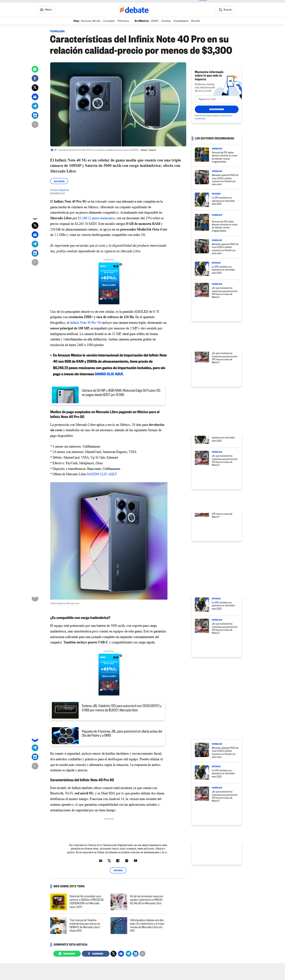
Task: Click the SUSCRIBIRME button
Action: coord(217,109)
